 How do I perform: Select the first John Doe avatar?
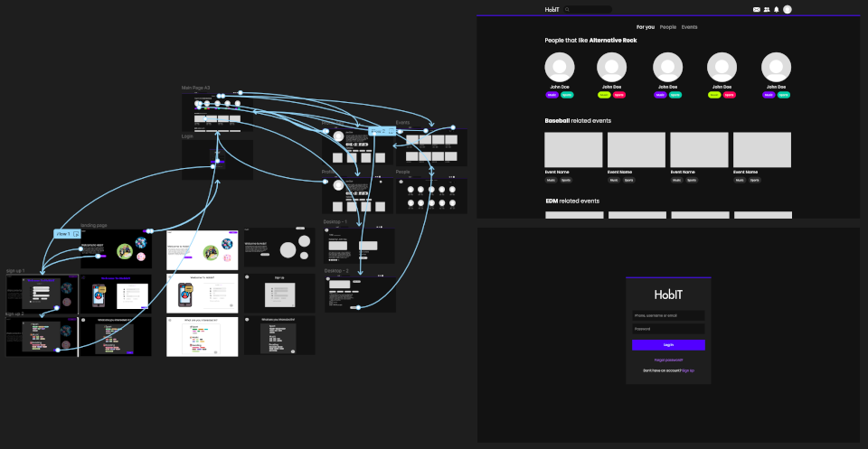click(561, 67)
